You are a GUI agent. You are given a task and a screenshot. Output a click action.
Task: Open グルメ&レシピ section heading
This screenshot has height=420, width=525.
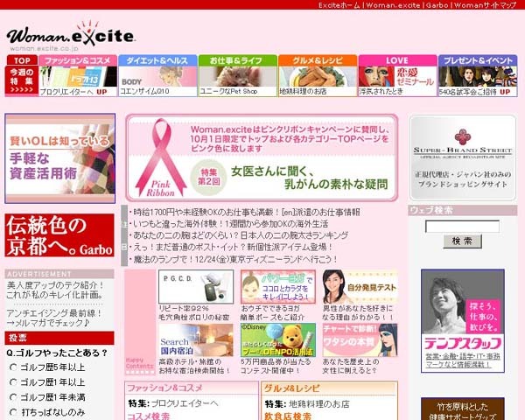click(x=291, y=388)
